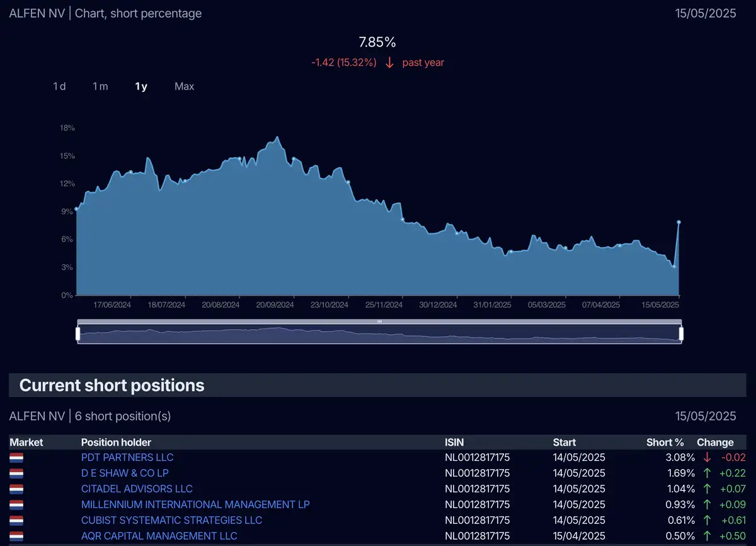Viewport: 756px width, 546px height.
Task: Click the 6 short position(s) label
Action: coord(123,416)
